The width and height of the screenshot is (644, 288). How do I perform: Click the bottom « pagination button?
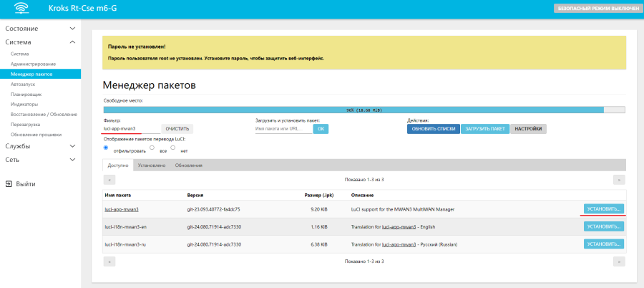[109, 261]
